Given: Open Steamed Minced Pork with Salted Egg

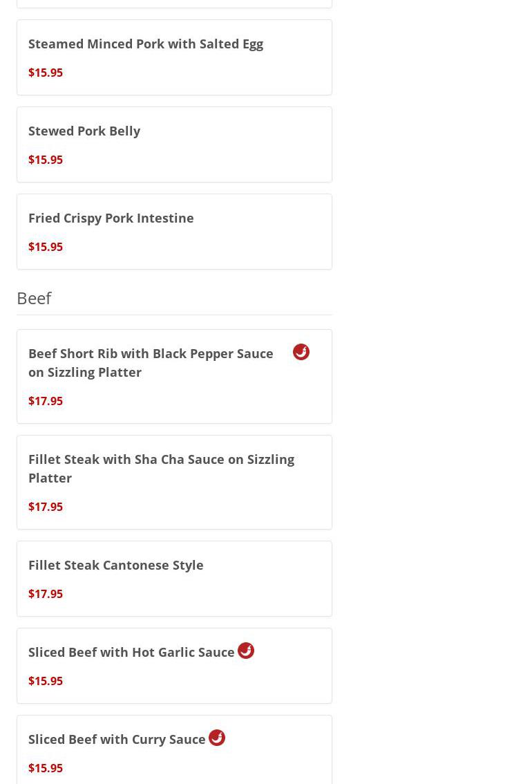Looking at the screenshot, I should click(146, 44).
